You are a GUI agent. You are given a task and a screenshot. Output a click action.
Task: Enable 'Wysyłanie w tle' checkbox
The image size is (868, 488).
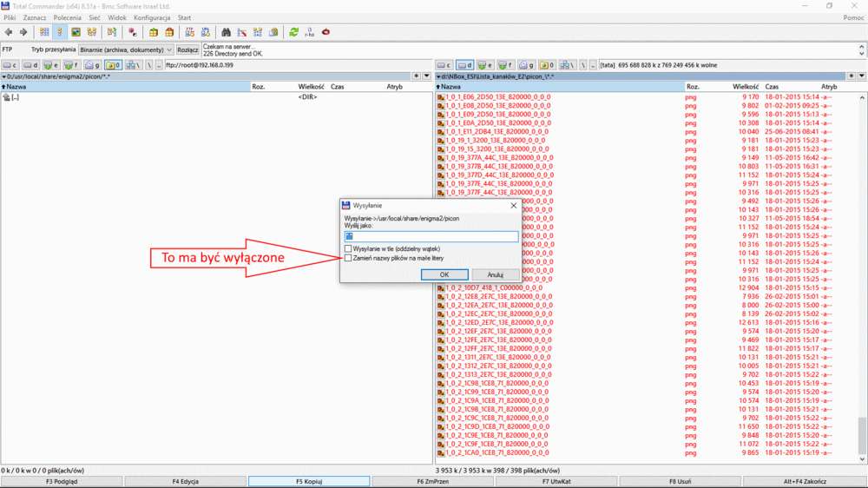pos(348,249)
